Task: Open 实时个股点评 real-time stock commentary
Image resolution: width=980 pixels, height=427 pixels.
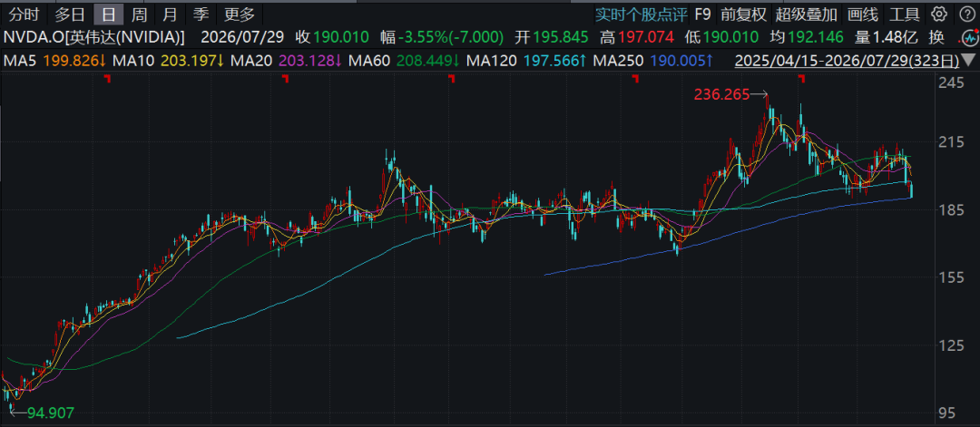Action: [x=641, y=14]
